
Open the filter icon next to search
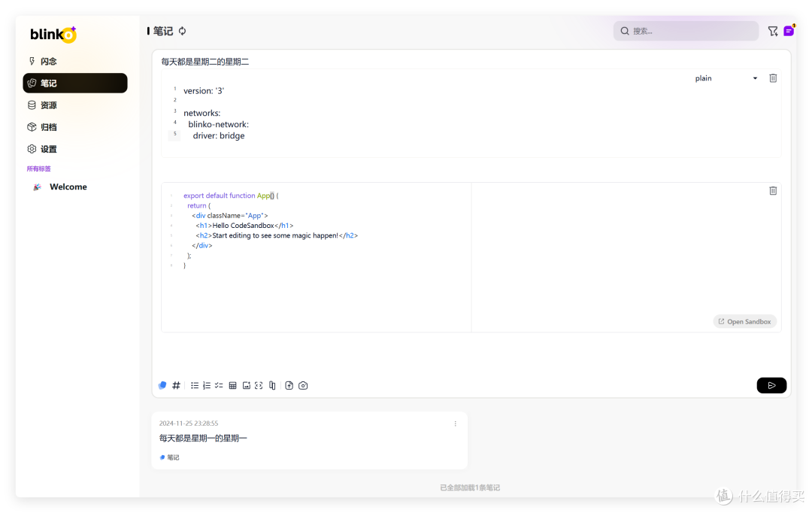[772, 31]
